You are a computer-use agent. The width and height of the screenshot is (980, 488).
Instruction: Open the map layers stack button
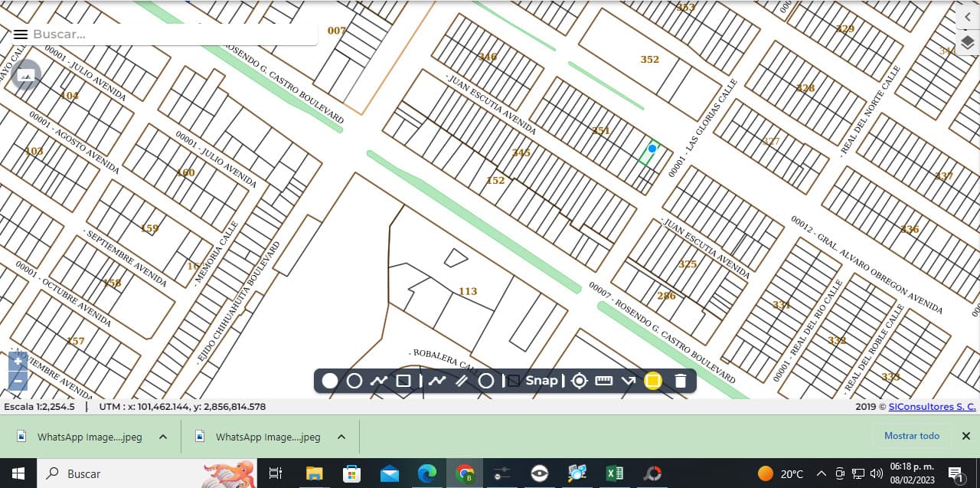[x=968, y=42]
